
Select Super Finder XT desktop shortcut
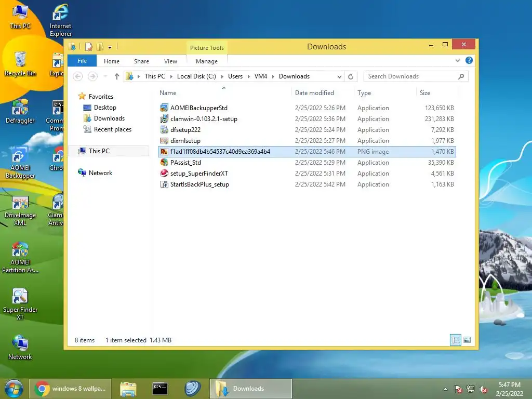coord(20,304)
